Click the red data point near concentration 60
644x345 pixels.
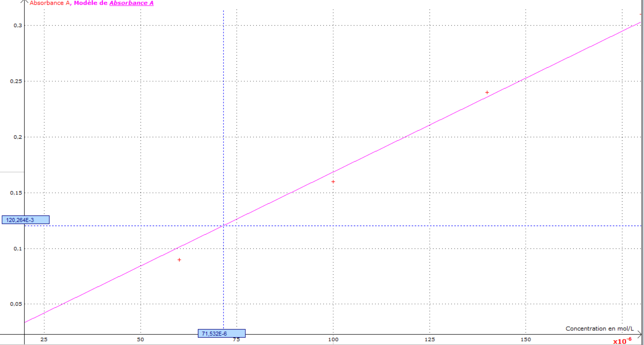[x=179, y=260]
